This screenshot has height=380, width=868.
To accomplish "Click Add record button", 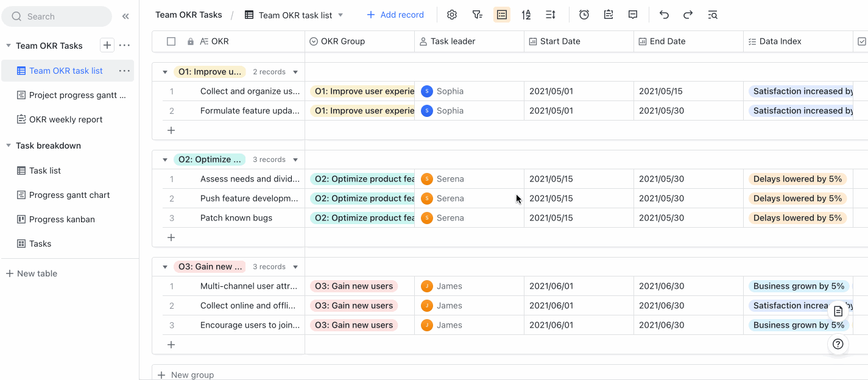I will pos(395,15).
